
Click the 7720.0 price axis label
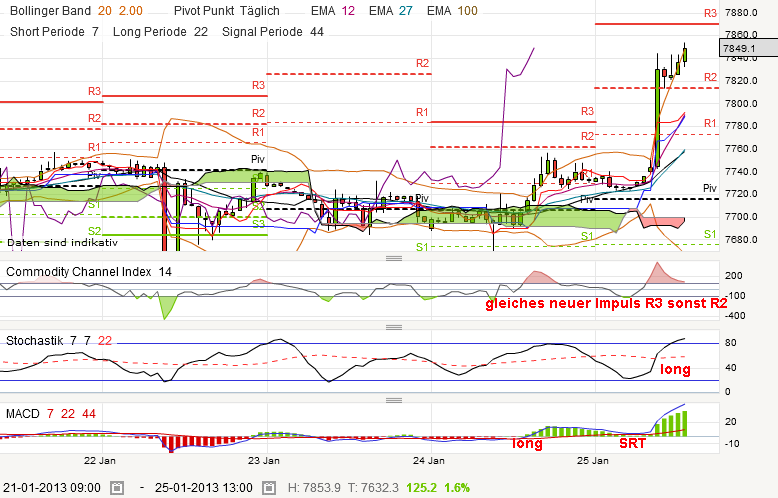pyautogui.click(x=741, y=193)
